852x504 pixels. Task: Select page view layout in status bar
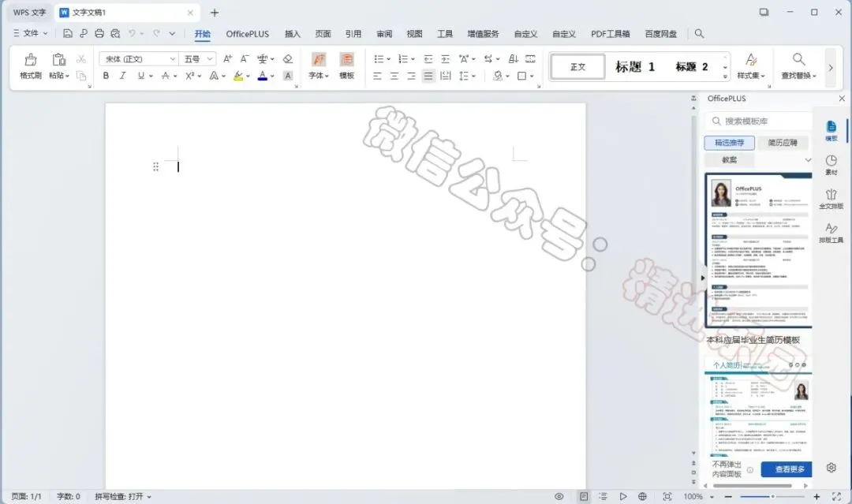point(584,496)
